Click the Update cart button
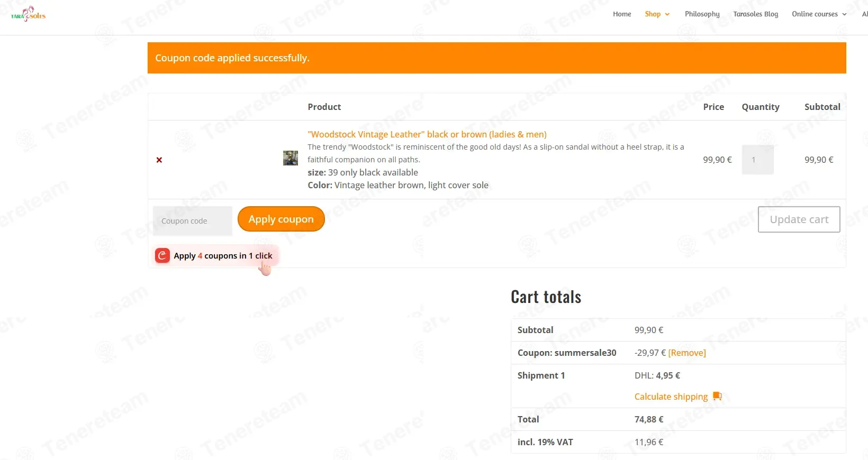868x460 pixels. pos(799,219)
